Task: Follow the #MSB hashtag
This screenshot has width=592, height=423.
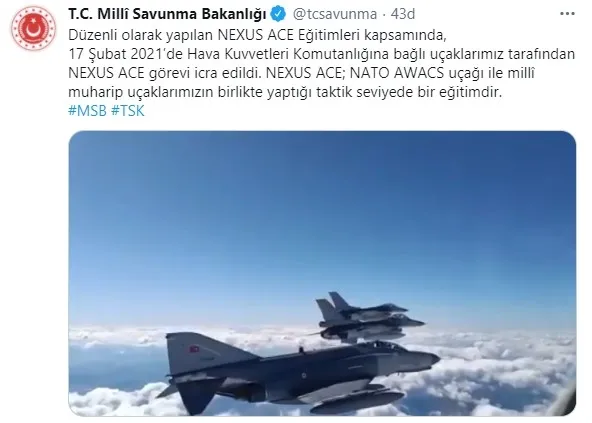Action: click(x=87, y=111)
